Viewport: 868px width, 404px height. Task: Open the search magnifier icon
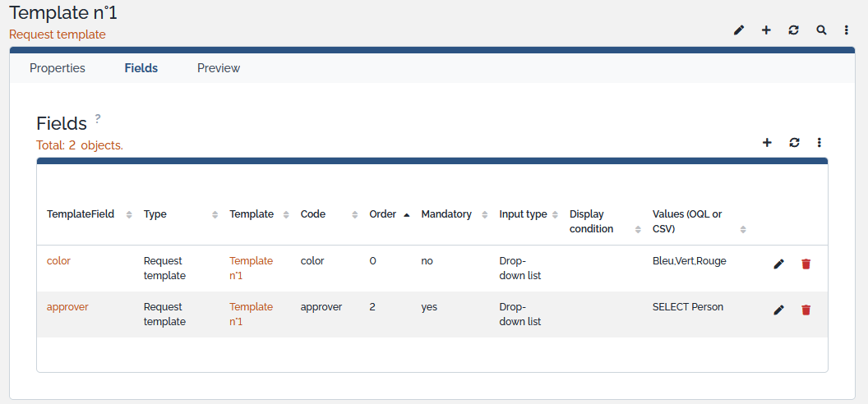820,30
